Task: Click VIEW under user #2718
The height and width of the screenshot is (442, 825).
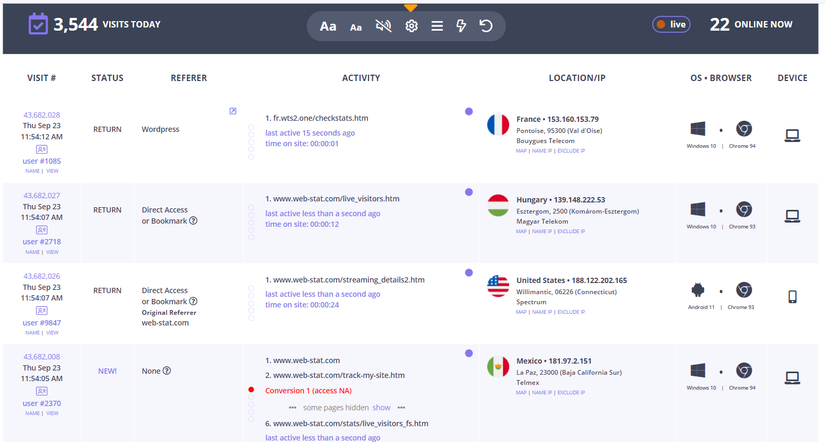Action: 52,252
